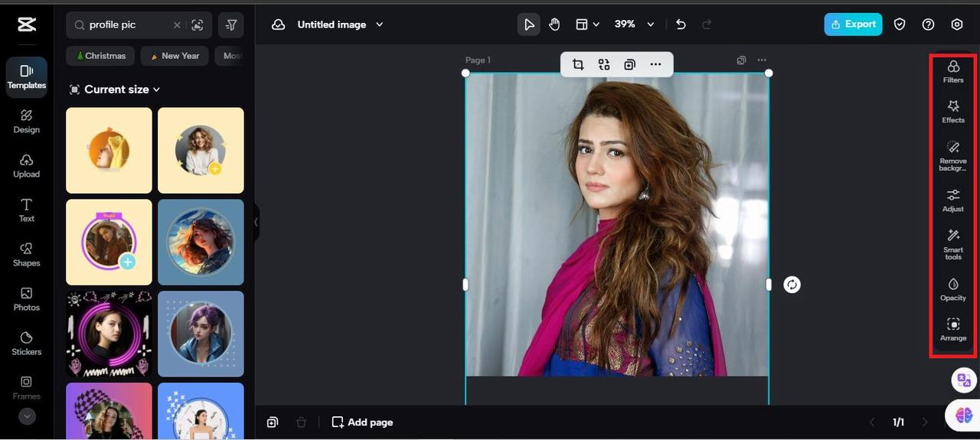
Task: Open the Frames sidebar tab
Action: 27,388
